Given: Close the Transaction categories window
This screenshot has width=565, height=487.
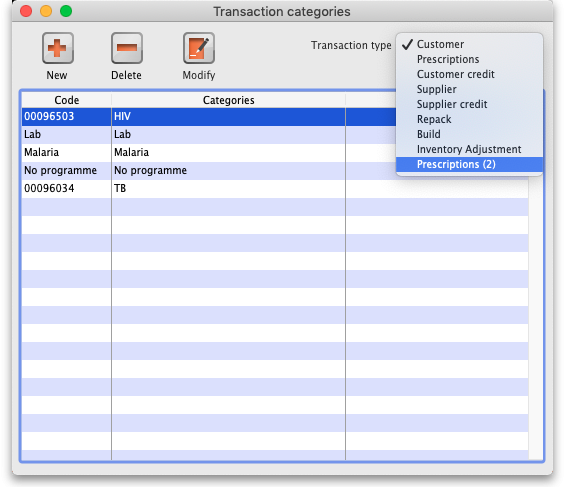Looking at the screenshot, I should pos(26,11).
